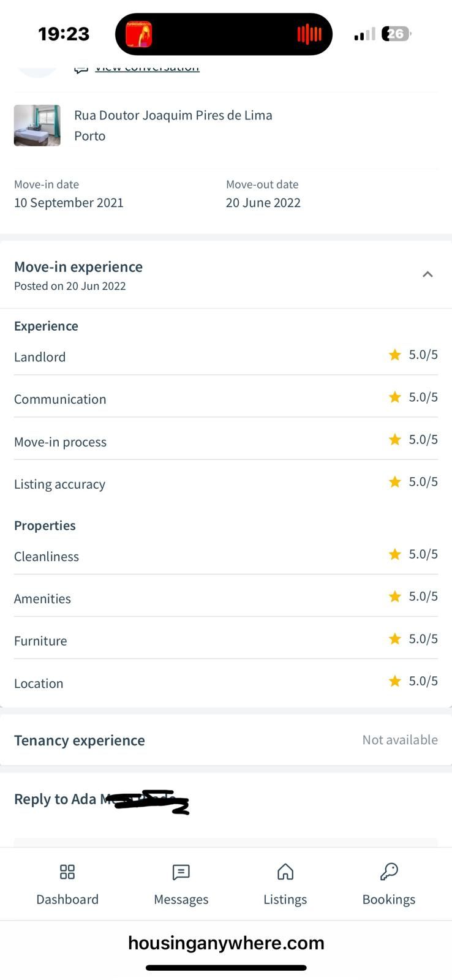
Task: Switch to the Bookings tab label
Action: [x=389, y=899]
